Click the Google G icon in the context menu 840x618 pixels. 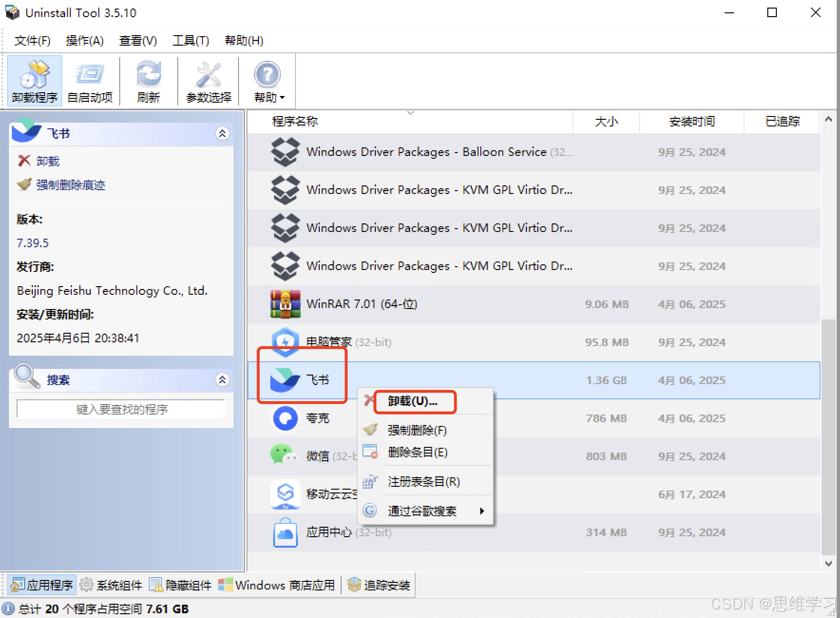pos(370,511)
